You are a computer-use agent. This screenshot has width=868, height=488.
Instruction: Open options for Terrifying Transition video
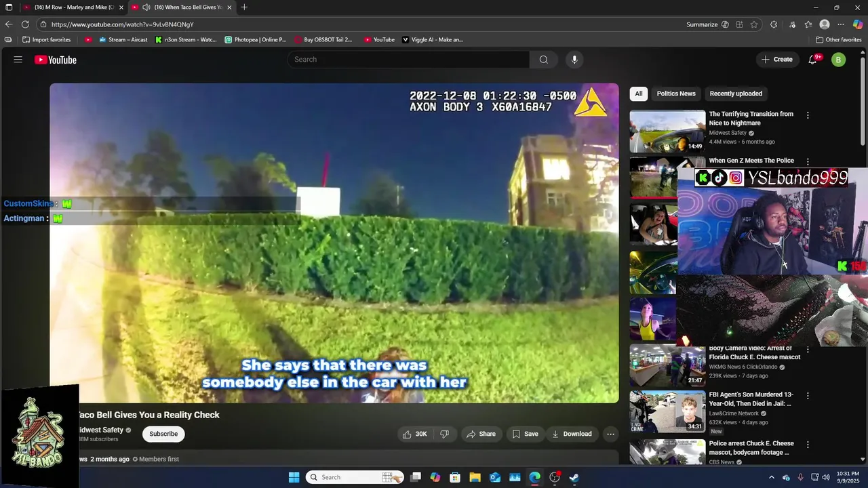[x=808, y=115]
